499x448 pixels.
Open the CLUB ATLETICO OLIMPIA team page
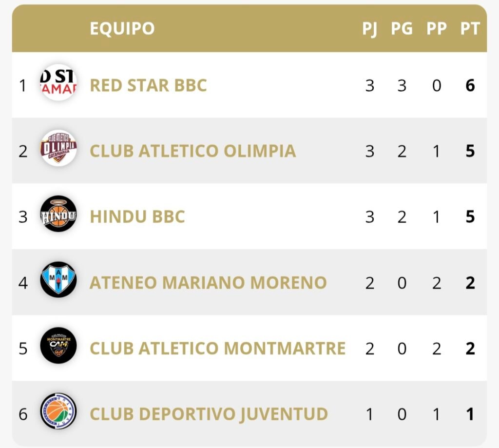coord(193,151)
